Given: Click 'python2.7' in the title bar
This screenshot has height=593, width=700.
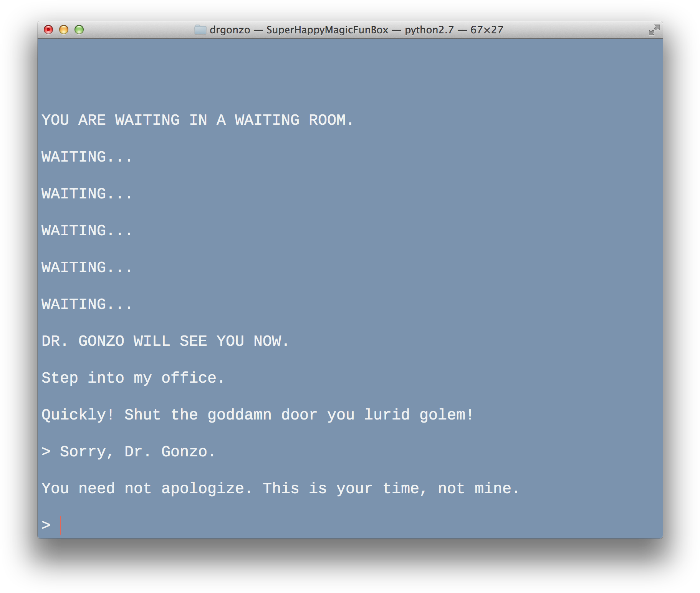Looking at the screenshot, I should [x=429, y=30].
